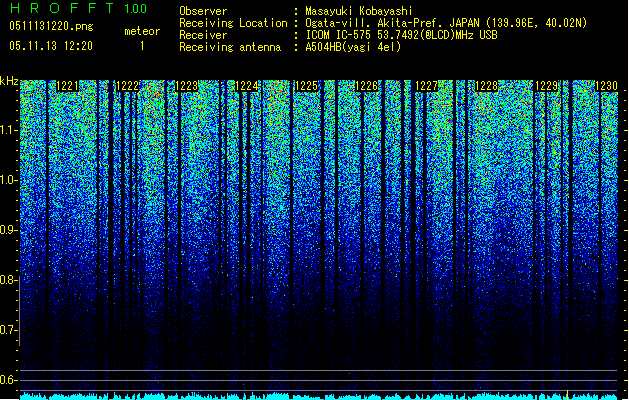
Task: Click observer name Masayuki Kobayashi
Action: click(359, 11)
